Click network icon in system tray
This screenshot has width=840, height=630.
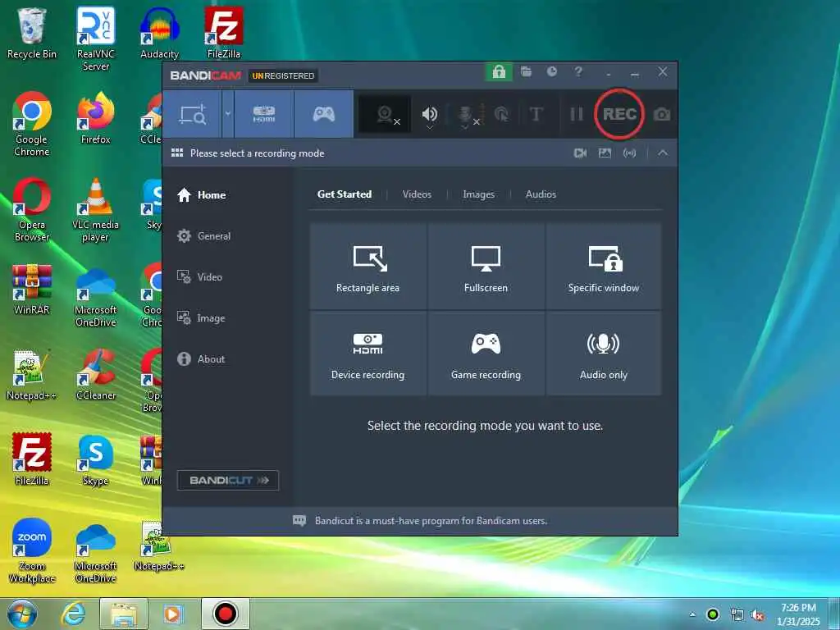(737, 615)
